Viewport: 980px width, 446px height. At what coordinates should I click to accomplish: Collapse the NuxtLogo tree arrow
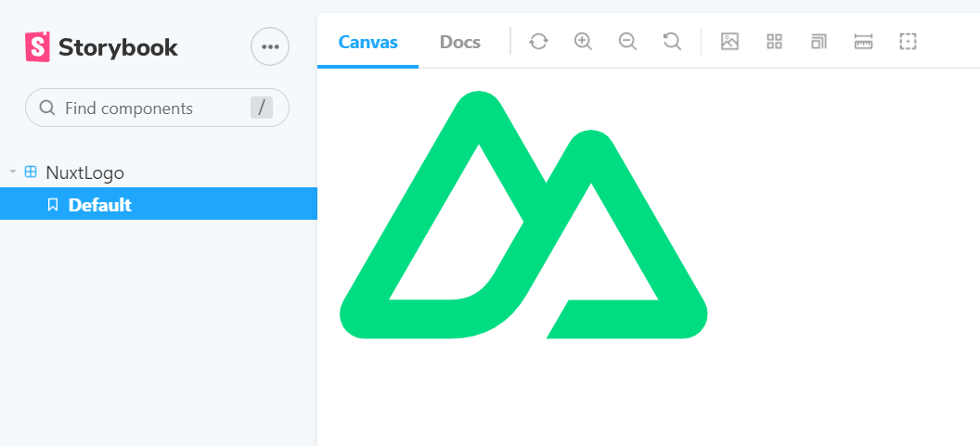[13, 172]
